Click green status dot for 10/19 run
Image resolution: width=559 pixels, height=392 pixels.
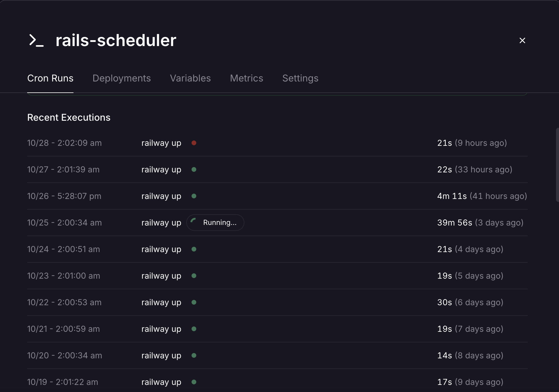pos(194,382)
